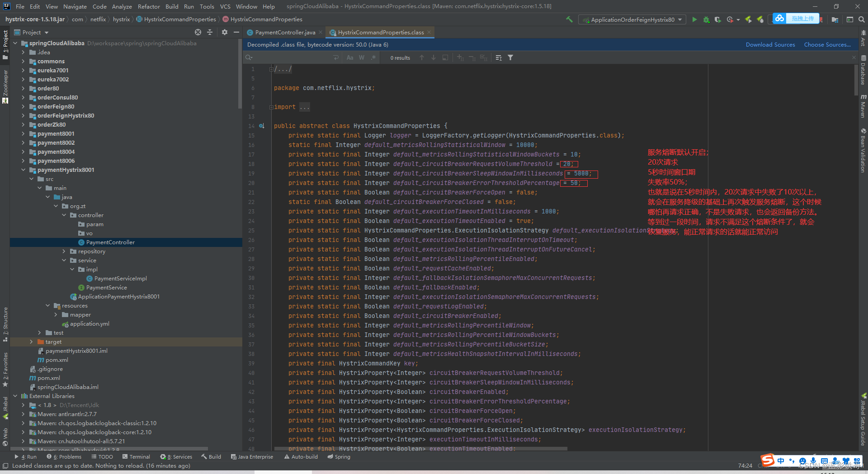Toggle the 1: Project side panel
The image size is (868, 474).
click(5, 44)
